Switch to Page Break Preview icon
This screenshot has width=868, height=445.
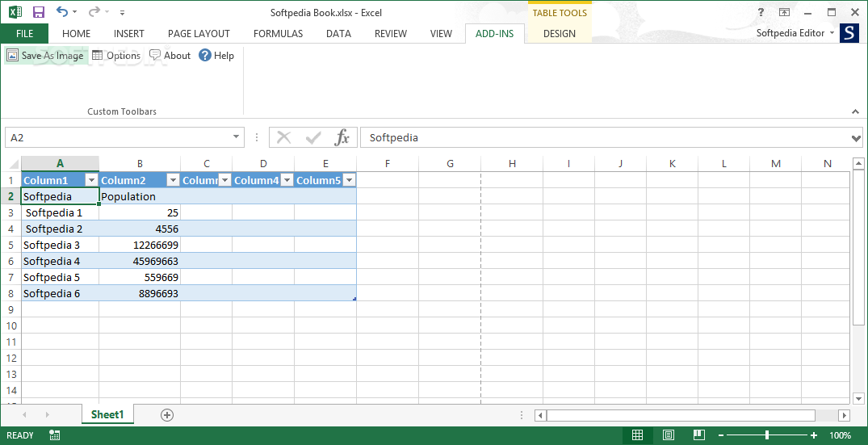[699, 435]
